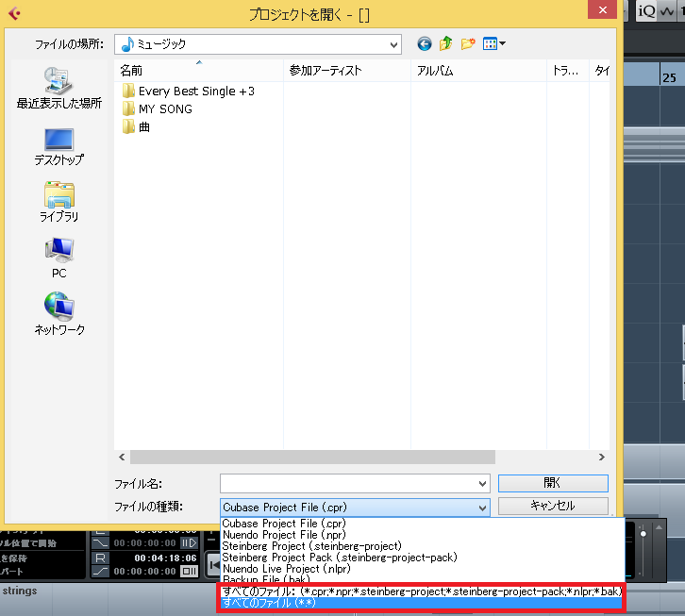Click the 00:04:18:06 right locator value

click(165, 558)
